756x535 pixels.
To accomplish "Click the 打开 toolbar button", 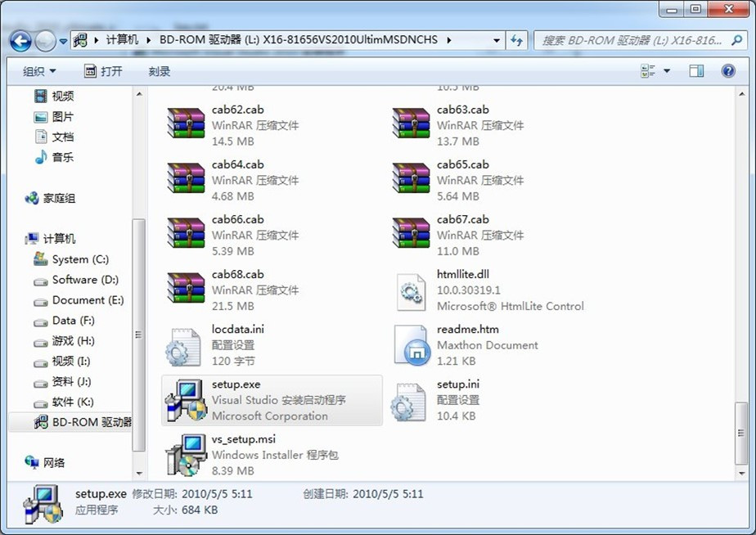I will pyautogui.click(x=103, y=71).
